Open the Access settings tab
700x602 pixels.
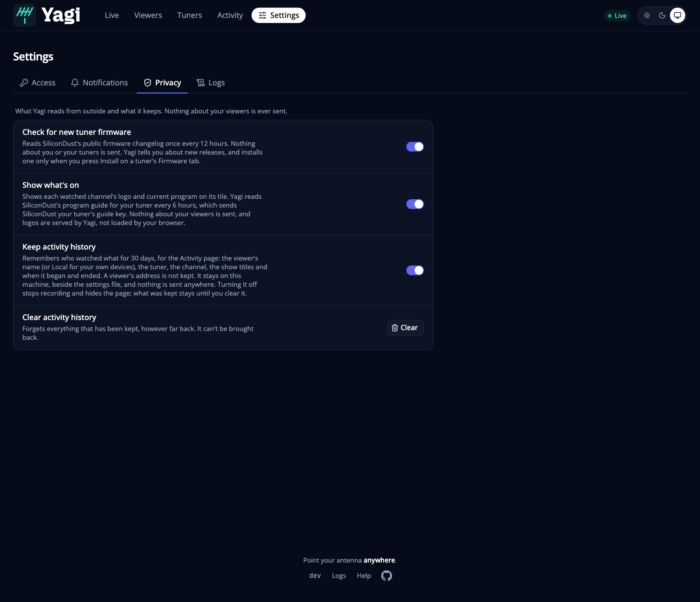pos(38,83)
